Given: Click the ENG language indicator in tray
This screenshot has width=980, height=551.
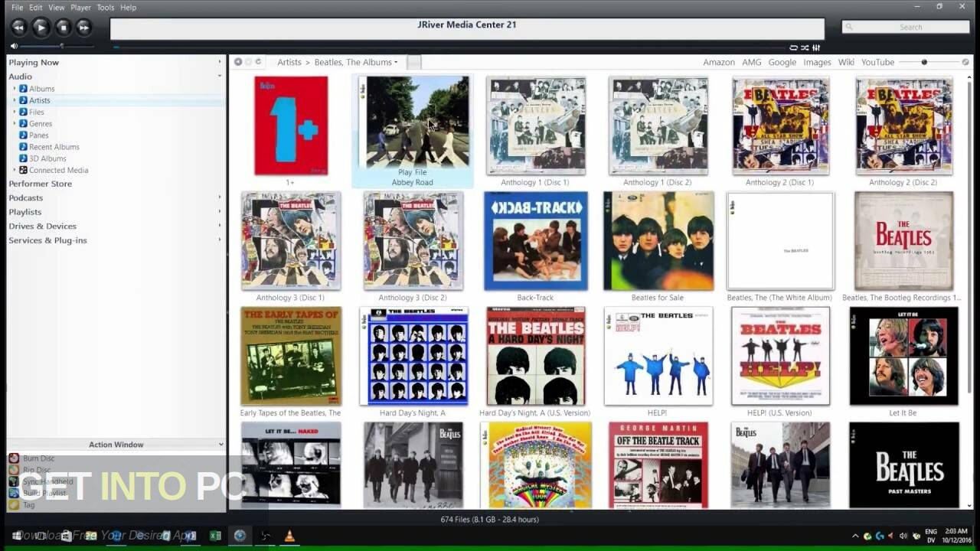Looking at the screenshot, I should point(931,531).
